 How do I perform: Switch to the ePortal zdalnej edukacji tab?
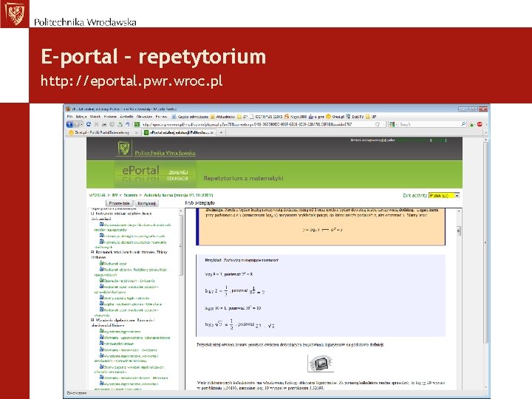pyautogui.click(x=179, y=133)
